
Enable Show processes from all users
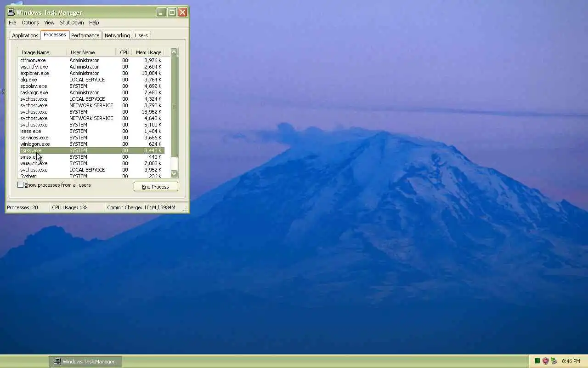[20, 185]
